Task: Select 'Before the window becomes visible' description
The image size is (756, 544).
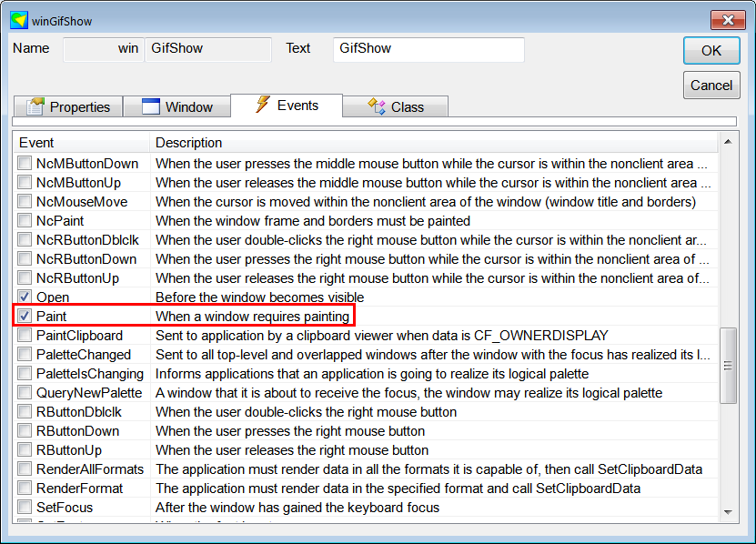Action: click(259, 297)
